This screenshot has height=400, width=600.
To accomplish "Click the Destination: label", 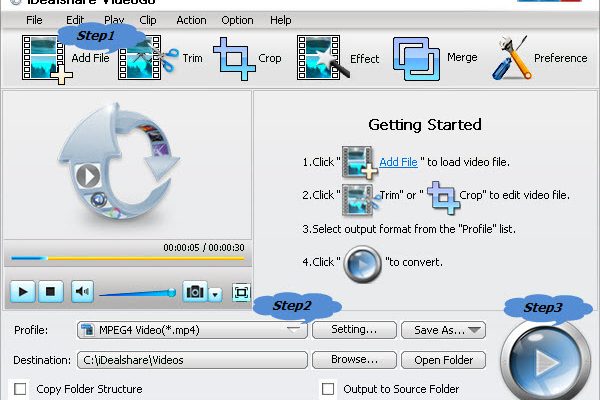I will point(42,360).
